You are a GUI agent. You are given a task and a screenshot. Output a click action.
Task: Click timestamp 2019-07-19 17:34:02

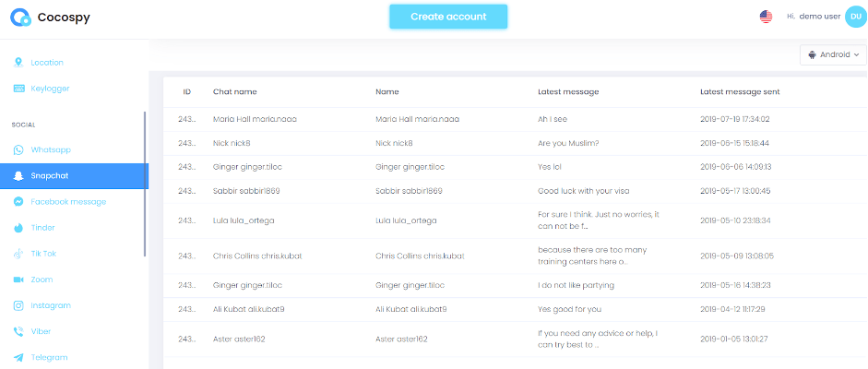pyautogui.click(x=734, y=119)
